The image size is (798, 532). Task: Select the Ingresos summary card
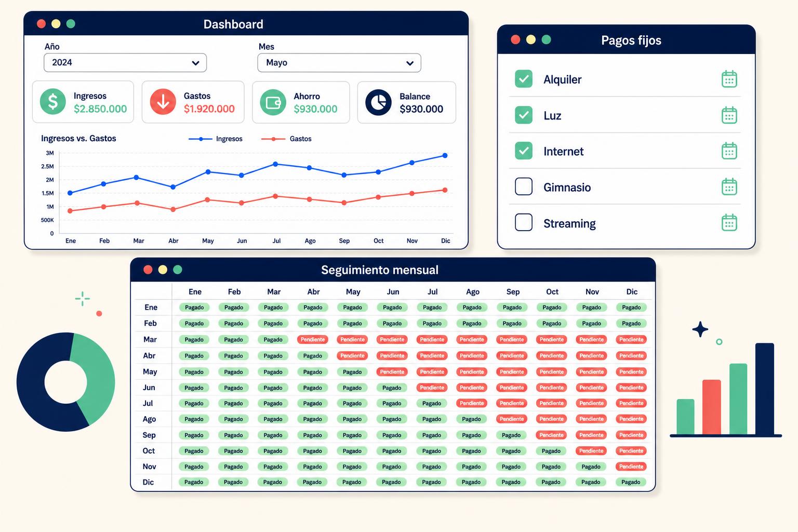(83, 102)
